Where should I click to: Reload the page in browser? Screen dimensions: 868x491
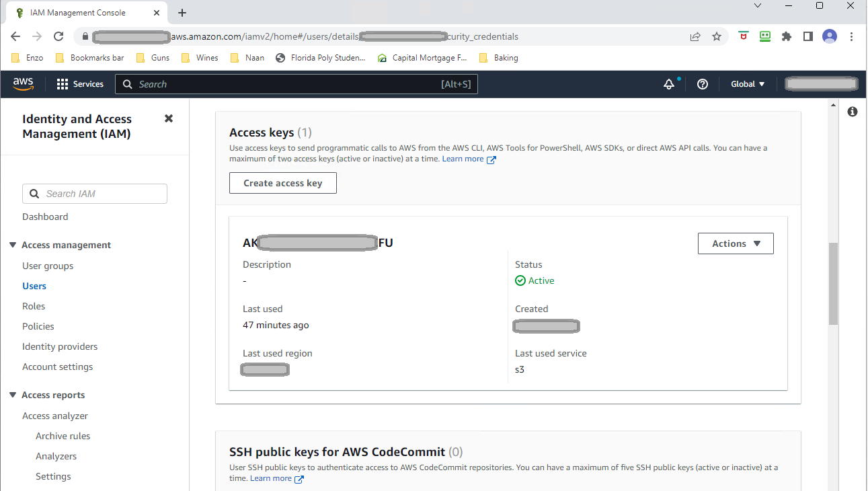pyautogui.click(x=58, y=36)
